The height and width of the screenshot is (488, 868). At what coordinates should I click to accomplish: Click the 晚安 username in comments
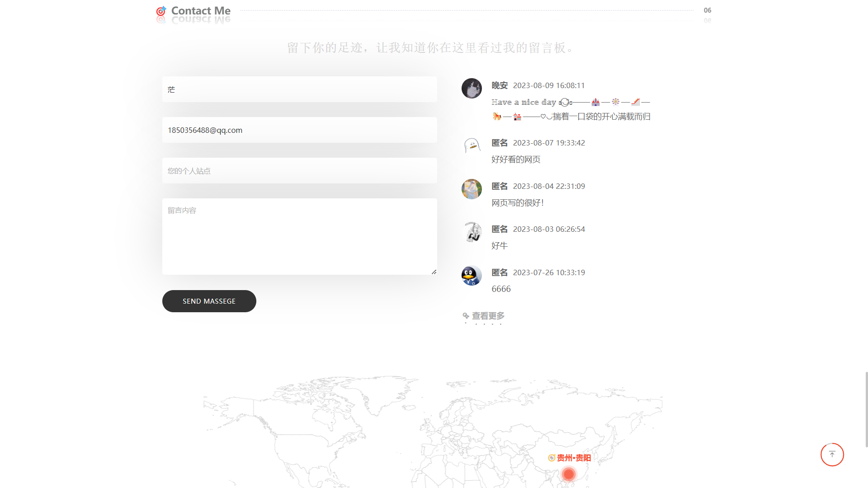(x=500, y=85)
